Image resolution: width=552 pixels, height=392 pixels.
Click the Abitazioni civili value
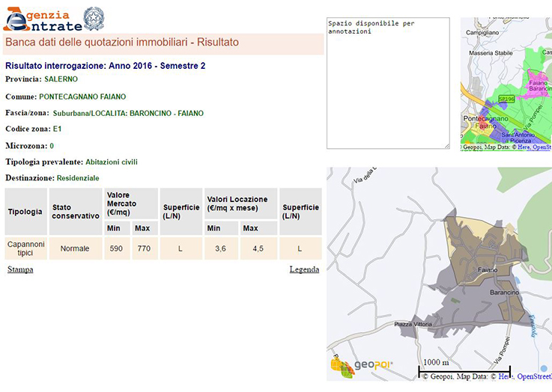(112, 162)
